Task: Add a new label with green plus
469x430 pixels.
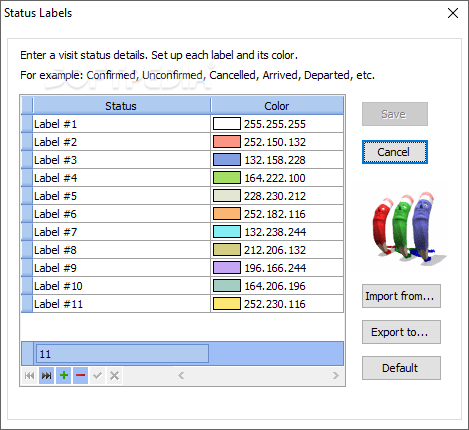Action: 63,376
